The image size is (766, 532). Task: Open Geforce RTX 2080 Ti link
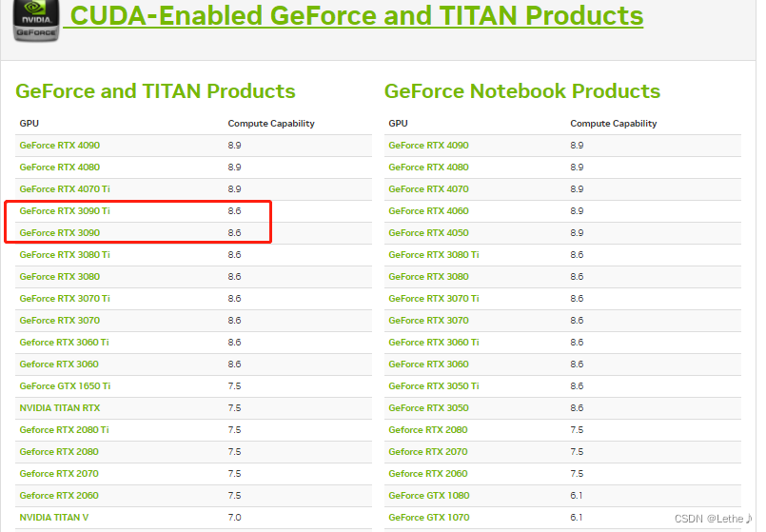[64, 430]
